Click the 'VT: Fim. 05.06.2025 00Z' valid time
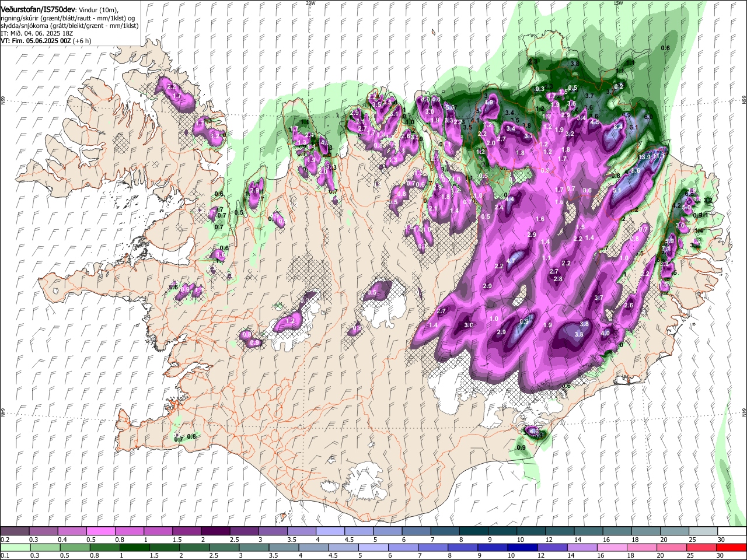 (36, 41)
